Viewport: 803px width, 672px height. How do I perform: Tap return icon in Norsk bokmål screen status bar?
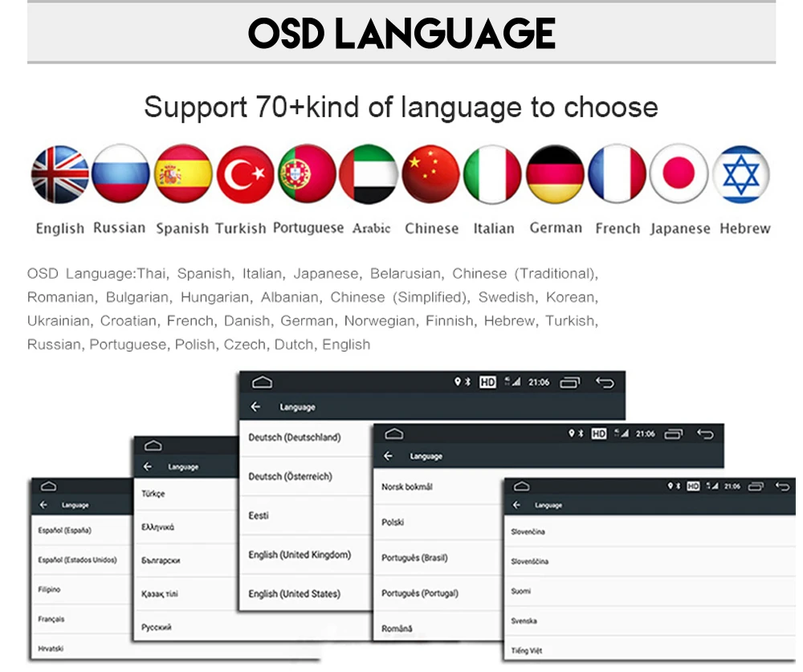705,434
